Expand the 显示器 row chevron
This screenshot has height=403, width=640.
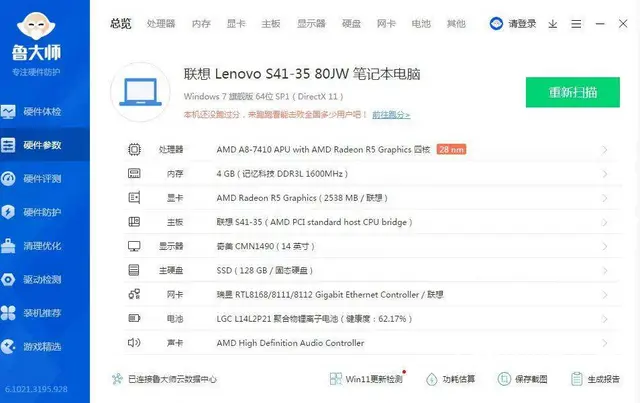pos(604,247)
